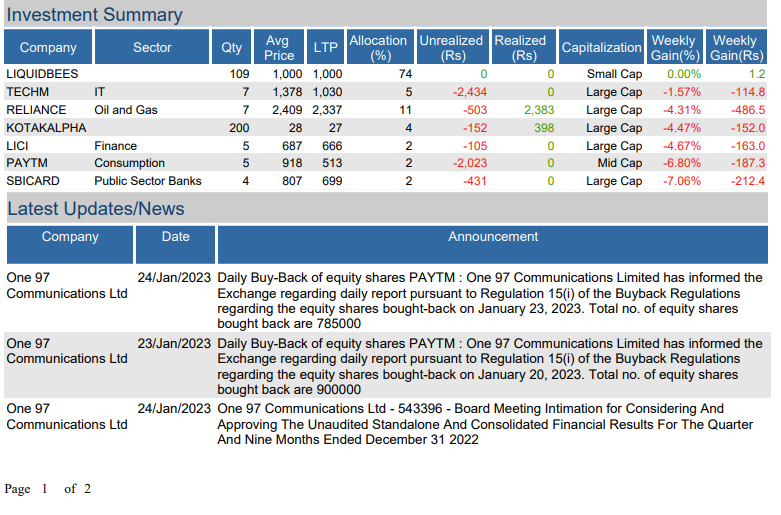This screenshot has width=781, height=515.
Task: Click the Avg Price column header
Action: 279,47
